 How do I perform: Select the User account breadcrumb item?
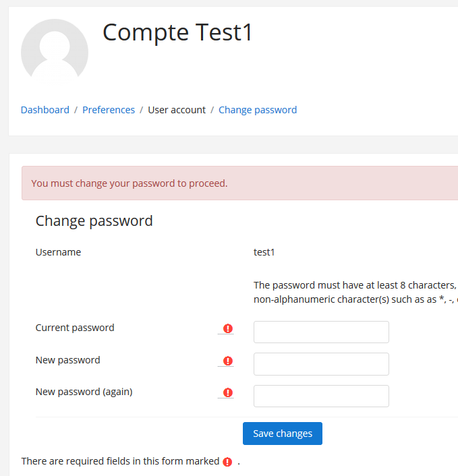click(177, 110)
